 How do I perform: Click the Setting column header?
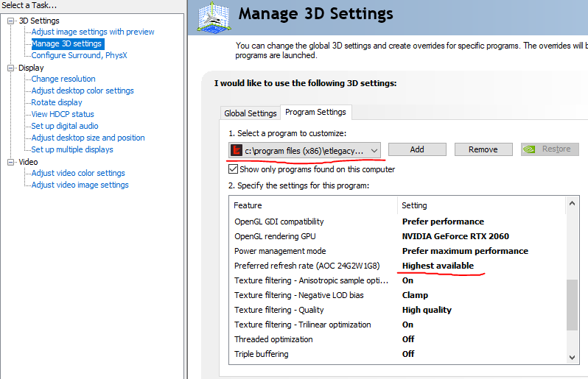pos(481,205)
